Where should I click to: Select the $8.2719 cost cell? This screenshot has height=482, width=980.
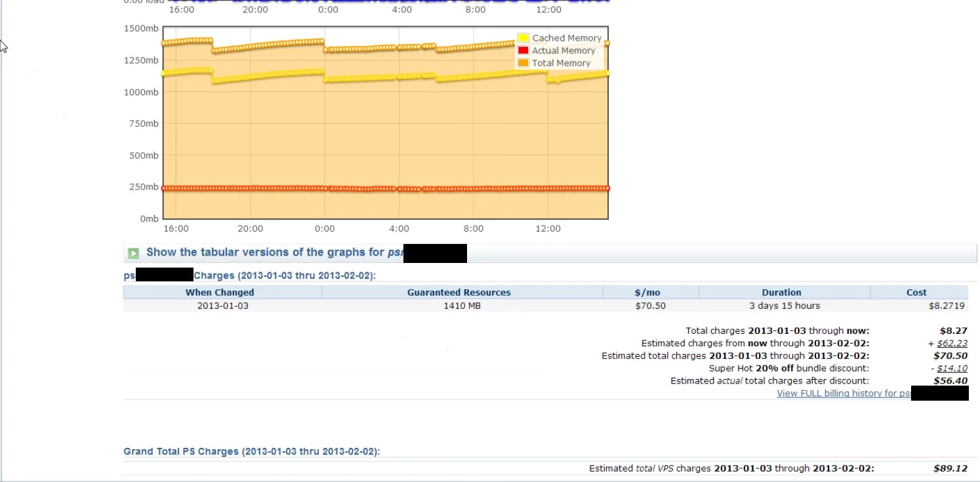click(947, 306)
